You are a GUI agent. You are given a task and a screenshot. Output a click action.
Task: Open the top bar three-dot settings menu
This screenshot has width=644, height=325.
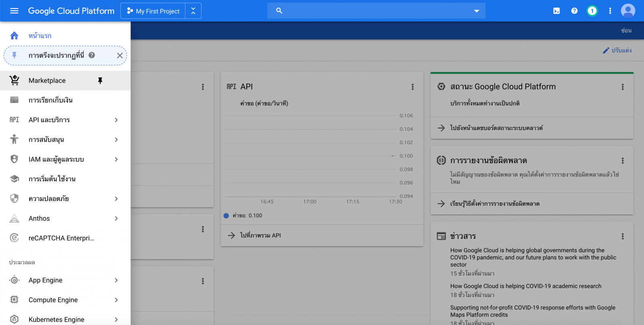click(x=610, y=11)
